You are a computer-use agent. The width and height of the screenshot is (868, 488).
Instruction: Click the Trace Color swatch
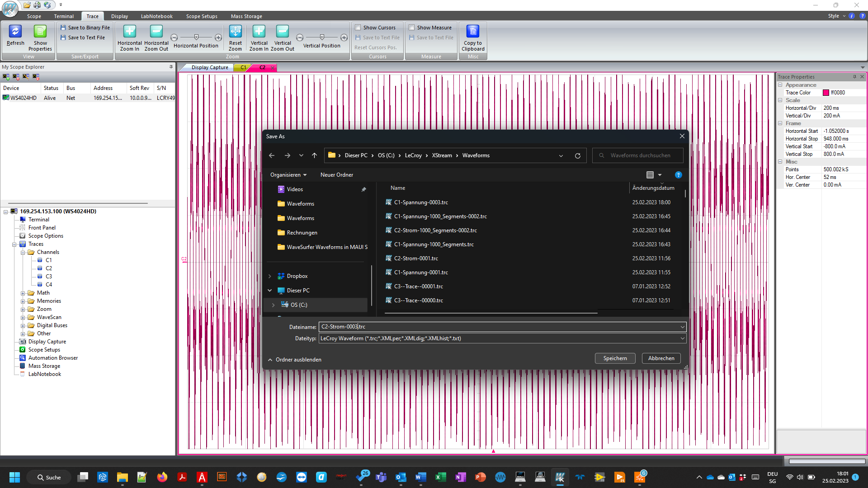pos(826,93)
